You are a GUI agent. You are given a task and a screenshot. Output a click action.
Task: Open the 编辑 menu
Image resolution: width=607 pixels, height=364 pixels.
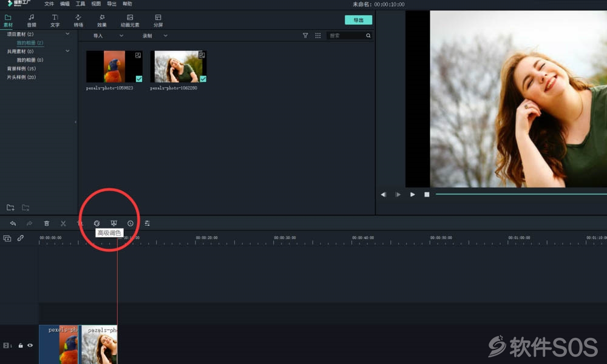click(x=65, y=4)
